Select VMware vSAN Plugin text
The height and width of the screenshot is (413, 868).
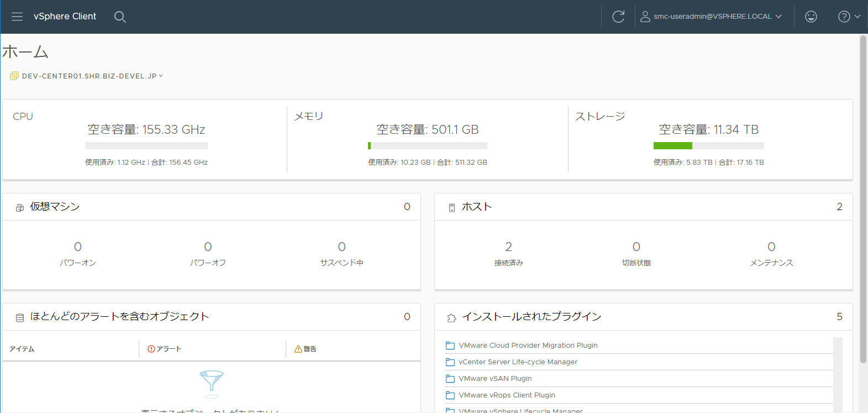tap(495, 379)
